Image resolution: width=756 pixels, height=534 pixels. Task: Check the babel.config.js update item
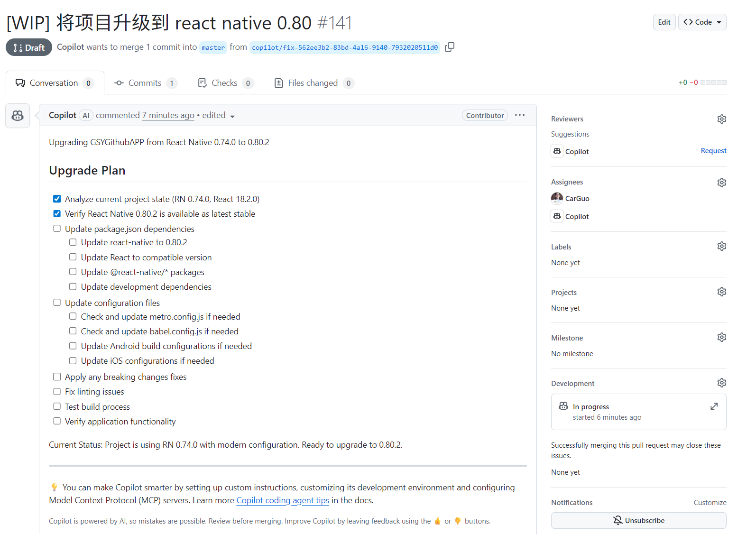coord(73,331)
